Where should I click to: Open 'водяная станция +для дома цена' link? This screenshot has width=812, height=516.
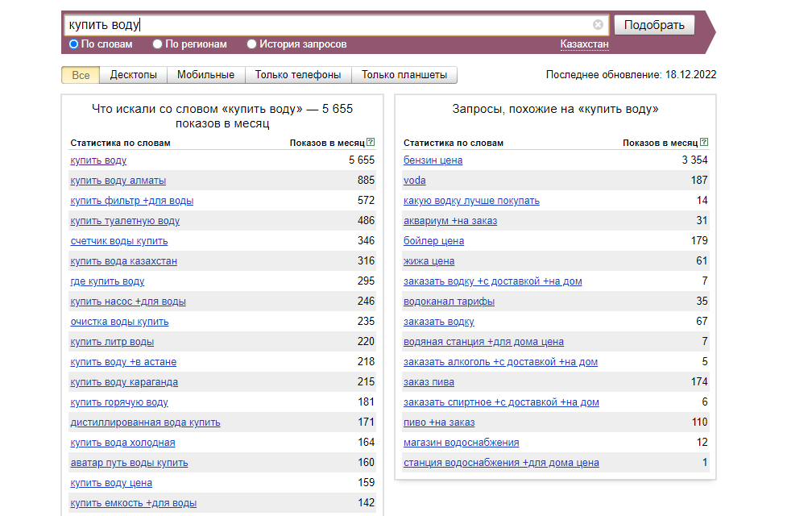[483, 343]
